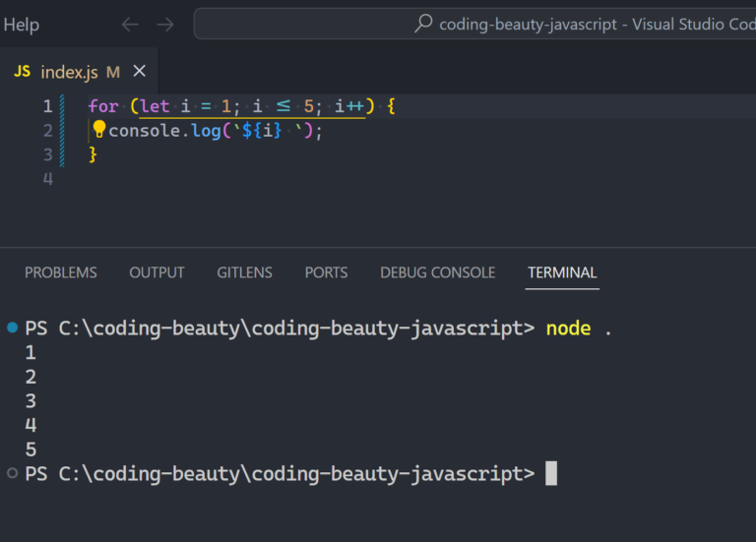Close the index.js editor tab
Image resolution: width=756 pixels, height=542 pixels.
pyautogui.click(x=139, y=71)
